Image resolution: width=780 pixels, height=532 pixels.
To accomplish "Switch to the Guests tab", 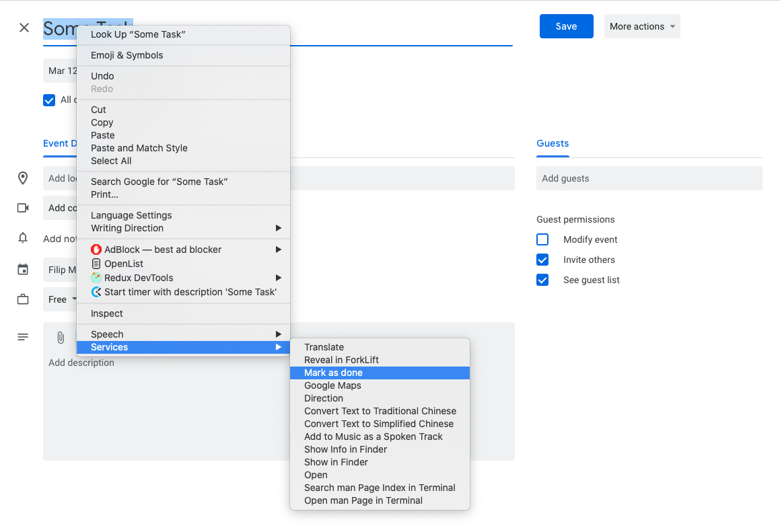I will pyautogui.click(x=553, y=143).
